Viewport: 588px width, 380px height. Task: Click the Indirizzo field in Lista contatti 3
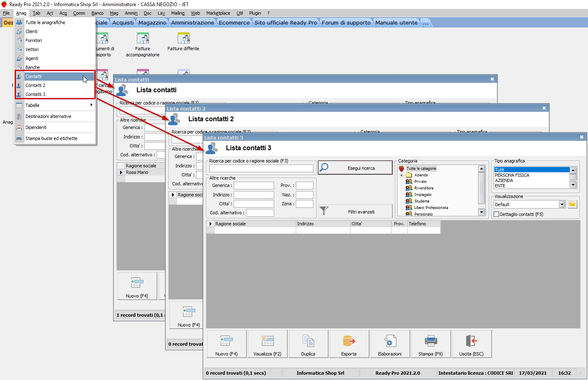pyautogui.click(x=254, y=195)
